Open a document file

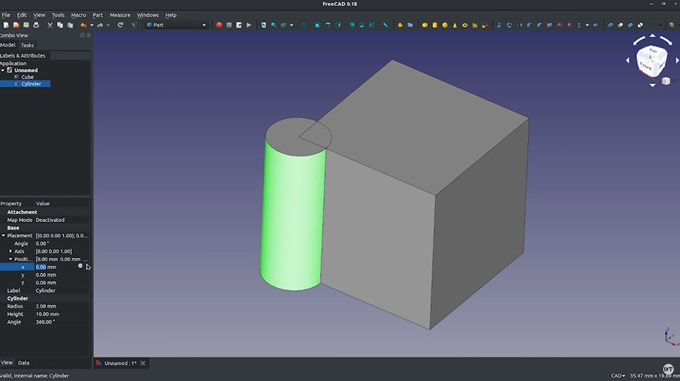[16, 25]
